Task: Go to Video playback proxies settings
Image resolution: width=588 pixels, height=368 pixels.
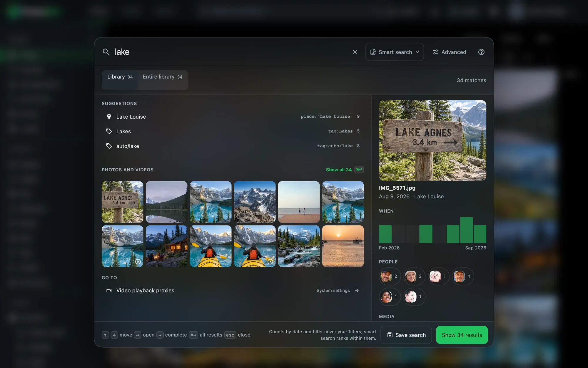Action: pos(233,291)
